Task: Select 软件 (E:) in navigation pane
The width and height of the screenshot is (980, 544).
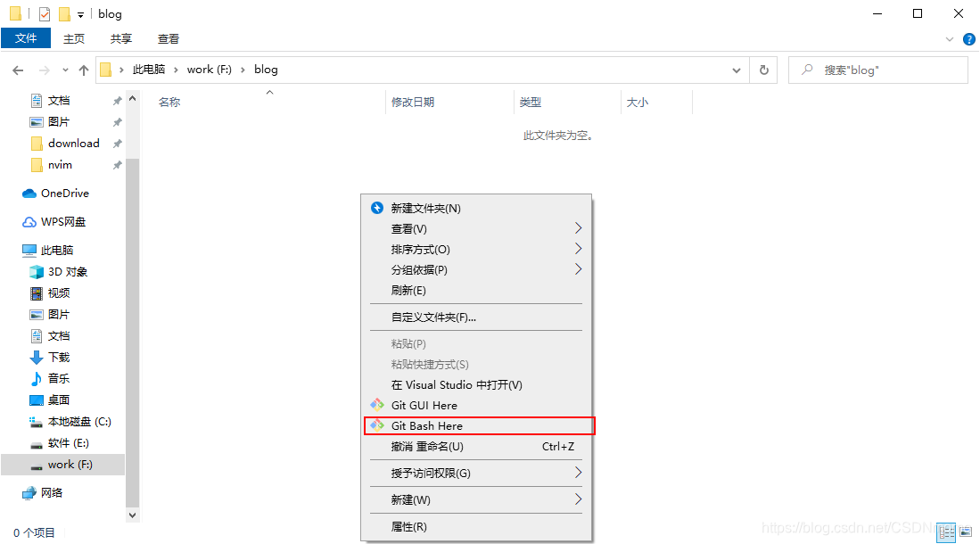Action: point(63,443)
